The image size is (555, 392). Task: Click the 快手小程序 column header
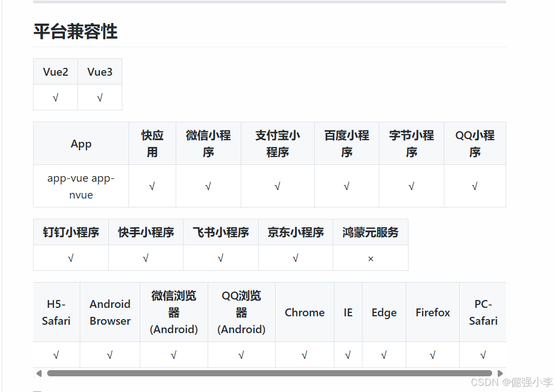[145, 232]
